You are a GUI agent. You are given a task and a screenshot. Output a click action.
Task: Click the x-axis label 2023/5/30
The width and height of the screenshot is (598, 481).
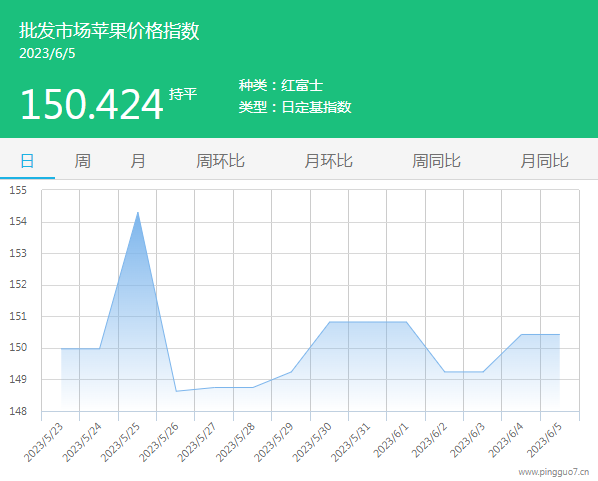click(x=312, y=442)
